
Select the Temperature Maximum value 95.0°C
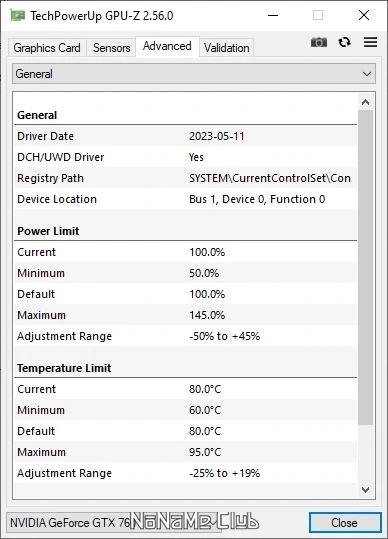pos(205,452)
